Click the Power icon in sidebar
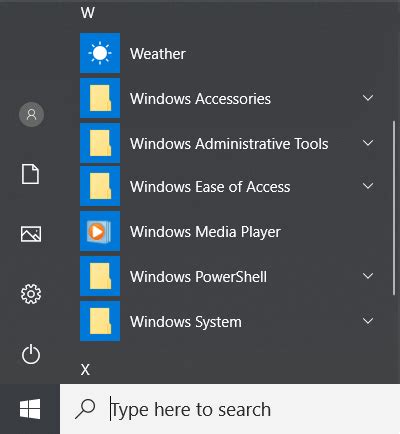 pyautogui.click(x=31, y=354)
